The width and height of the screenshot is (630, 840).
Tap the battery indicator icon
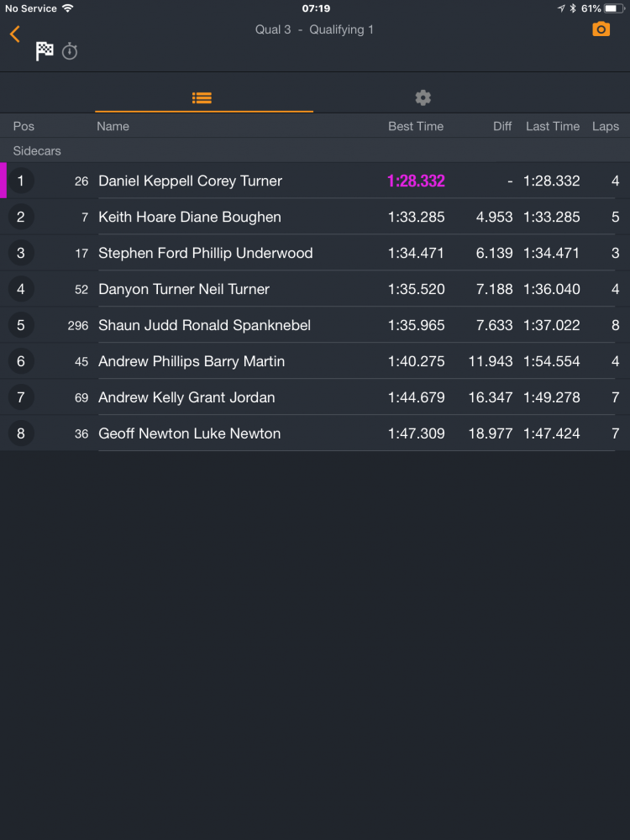(614, 8)
